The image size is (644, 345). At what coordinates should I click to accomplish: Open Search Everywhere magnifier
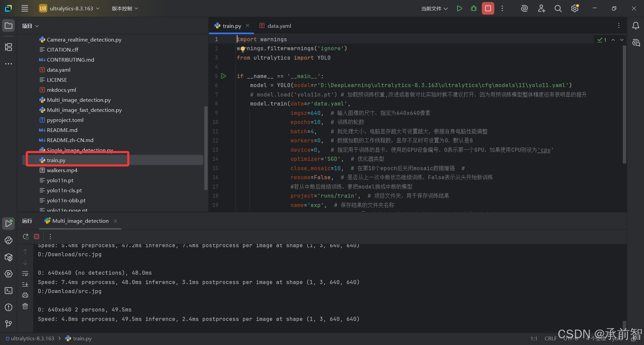558,8
